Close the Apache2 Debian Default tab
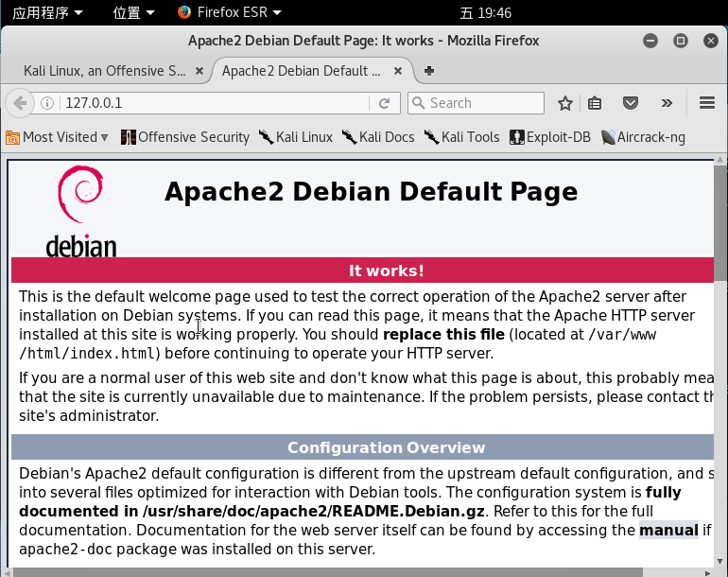Viewport: 728px width, 577px height. point(398,71)
